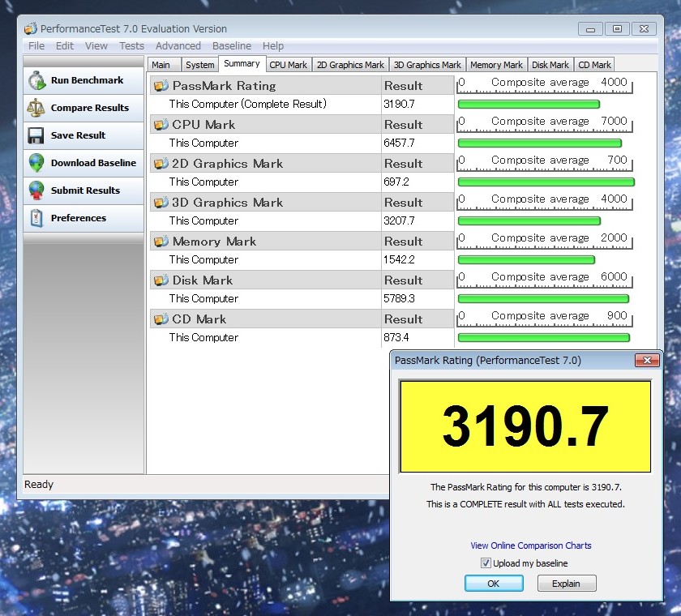Open the Edit menu
The height and width of the screenshot is (616, 681).
(65, 45)
